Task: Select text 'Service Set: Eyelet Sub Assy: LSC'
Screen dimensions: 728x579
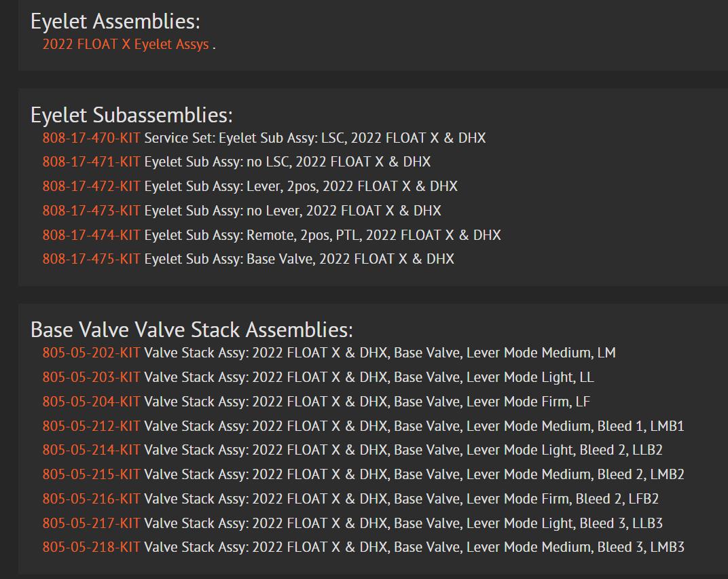Action: pyautogui.click(x=244, y=138)
